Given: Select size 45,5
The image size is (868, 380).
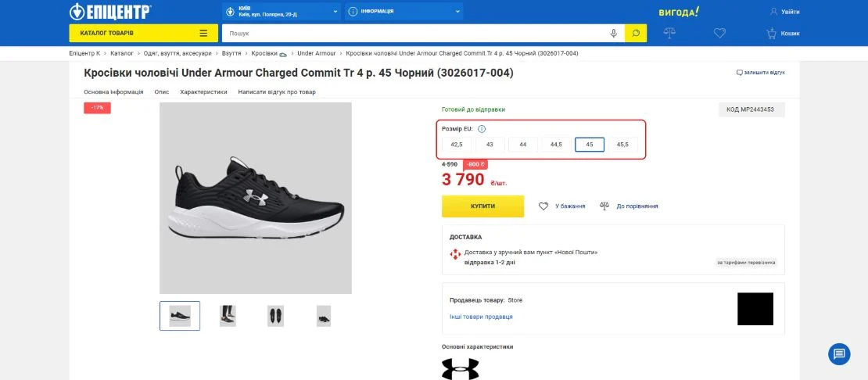Looking at the screenshot, I should [622, 145].
